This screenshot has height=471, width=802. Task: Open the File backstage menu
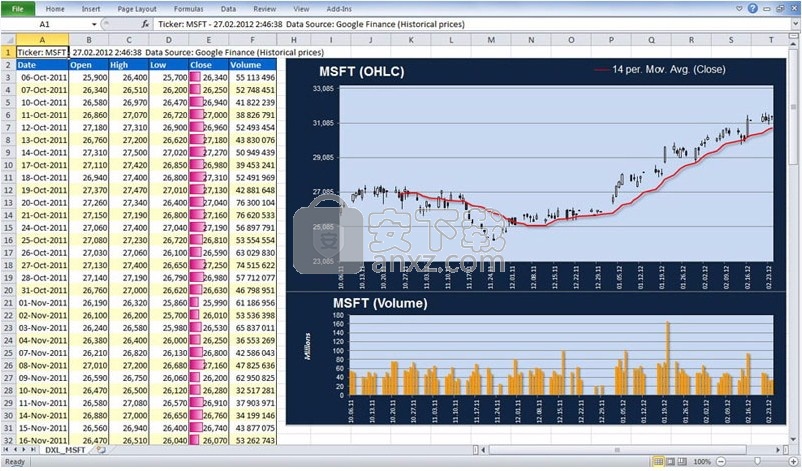point(17,8)
